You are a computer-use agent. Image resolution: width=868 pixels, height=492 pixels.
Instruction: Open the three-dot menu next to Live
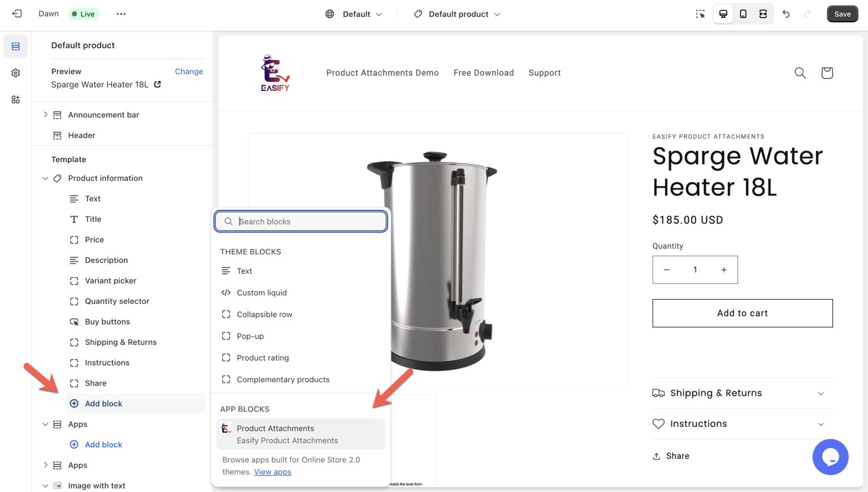[121, 14]
